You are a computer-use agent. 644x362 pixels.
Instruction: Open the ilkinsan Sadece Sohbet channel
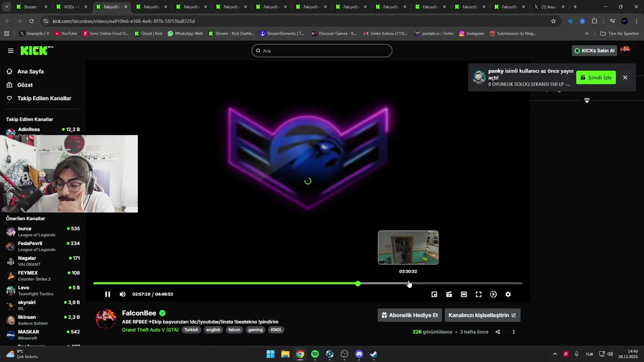(43, 320)
